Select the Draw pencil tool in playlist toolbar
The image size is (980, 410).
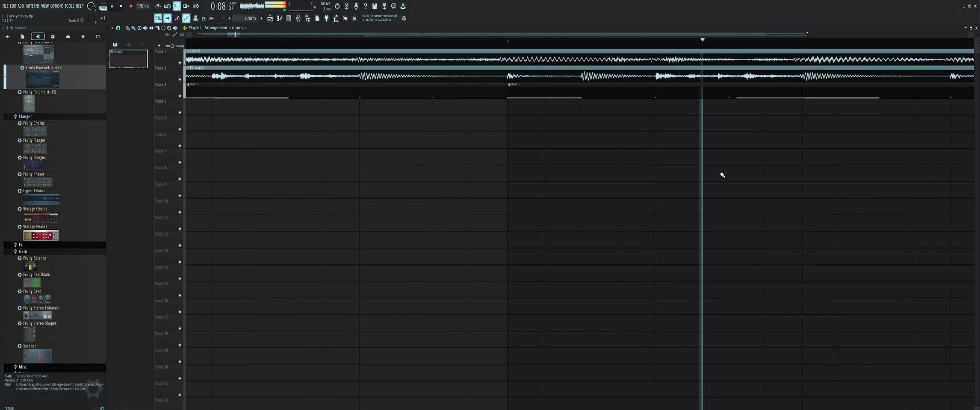tap(127, 28)
